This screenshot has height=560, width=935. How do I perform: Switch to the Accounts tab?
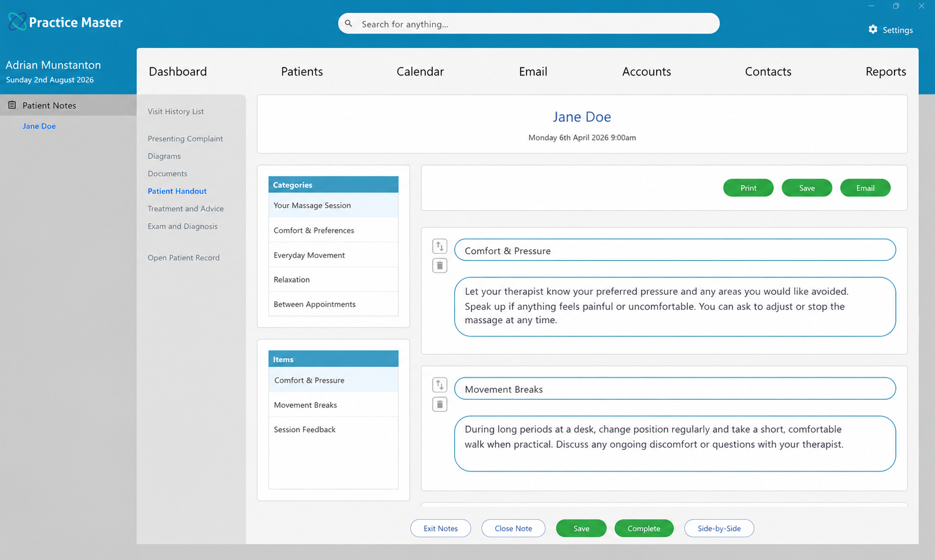pyautogui.click(x=646, y=72)
